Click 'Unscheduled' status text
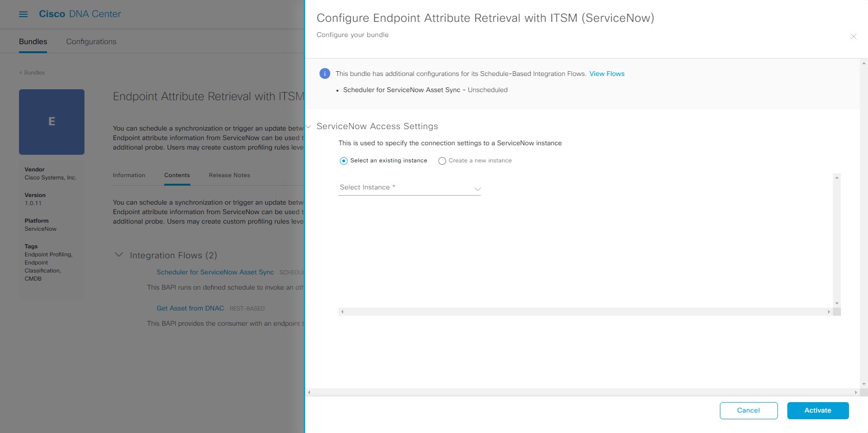 pyautogui.click(x=487, y=90)
